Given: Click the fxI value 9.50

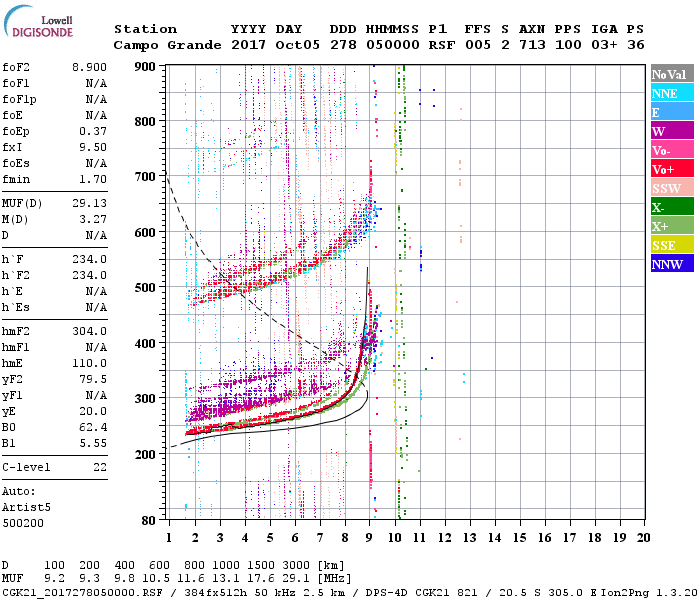Looking at the screenshot, I should pos(93,147).
